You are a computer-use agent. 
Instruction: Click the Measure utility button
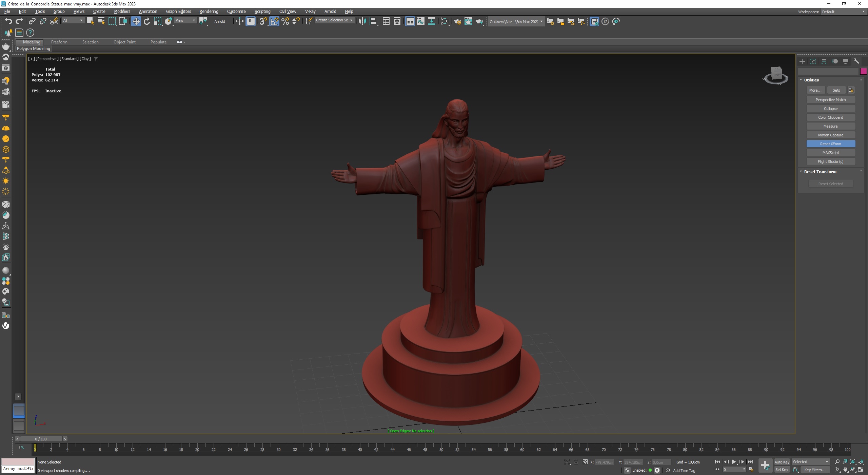coord(830,126)
